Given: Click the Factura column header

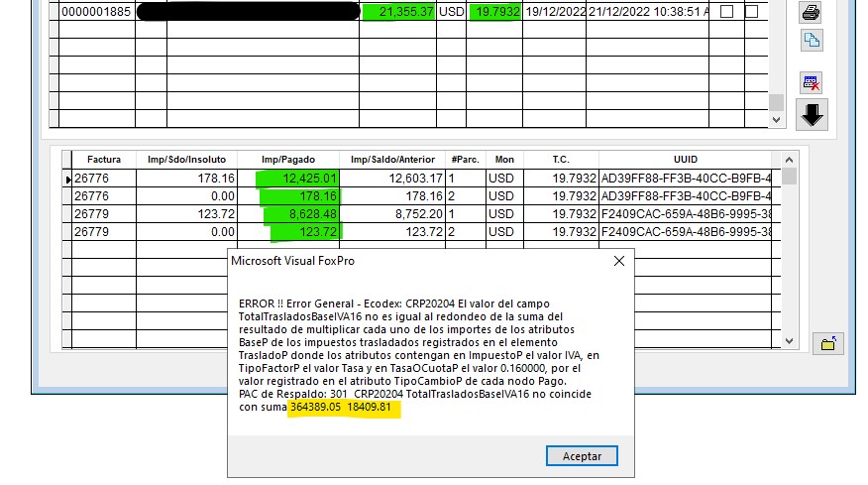Looking at the screenshot, I should coord(104,160).
